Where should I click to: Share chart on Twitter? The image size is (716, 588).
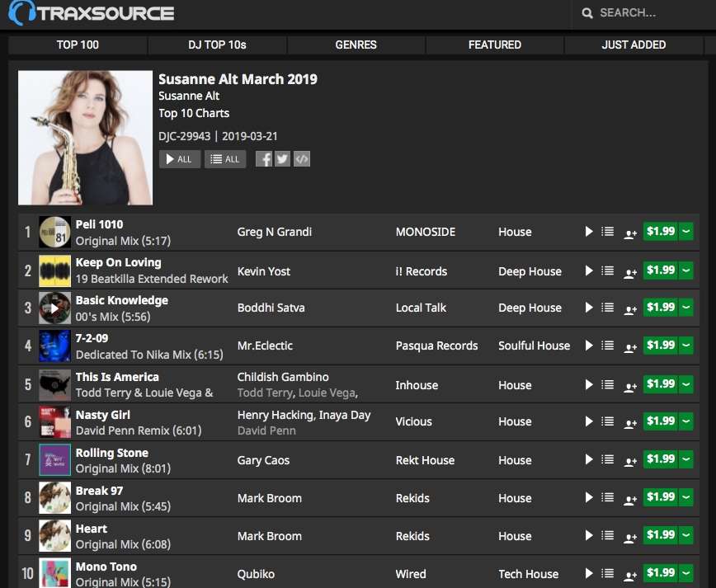point(283,159)
